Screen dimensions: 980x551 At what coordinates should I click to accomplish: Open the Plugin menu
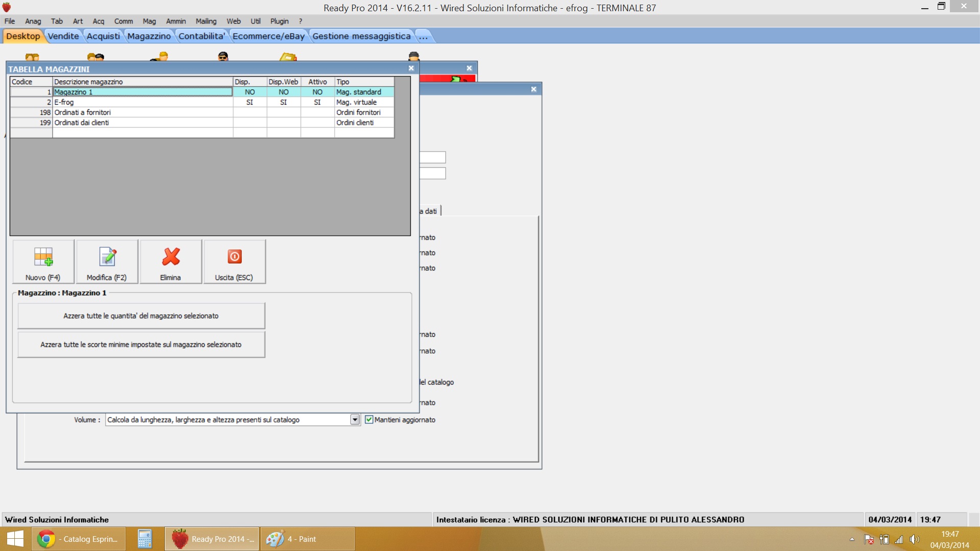point(280,21)
